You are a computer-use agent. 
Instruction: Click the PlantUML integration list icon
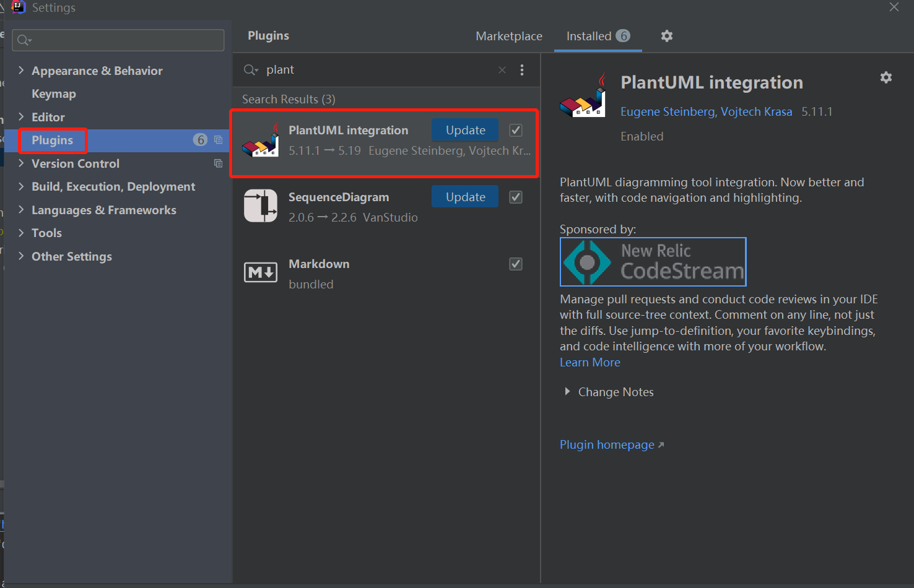261,140
